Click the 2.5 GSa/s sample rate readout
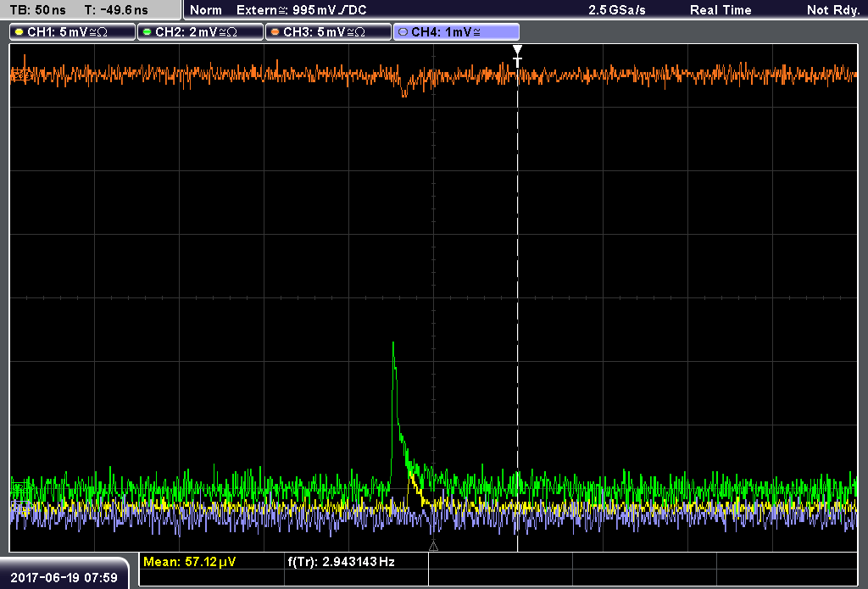Screen dimensions: 868x589 (617, 10)
